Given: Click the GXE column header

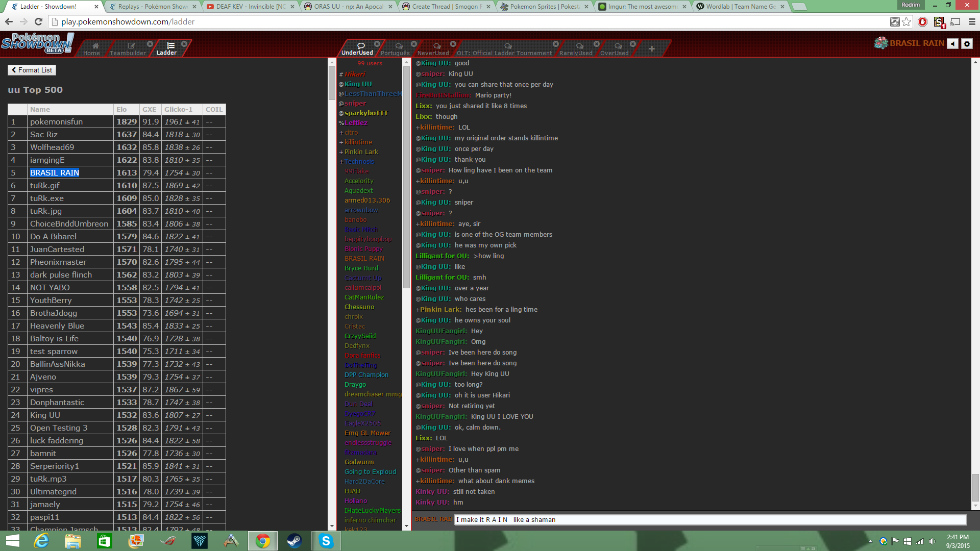Looking at the screenshot, I should (150, 109).
